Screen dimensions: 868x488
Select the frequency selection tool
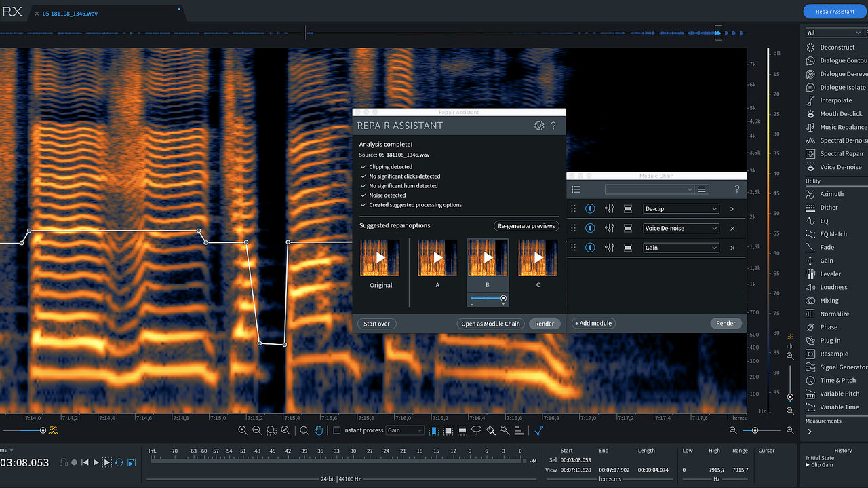(x=462, y=430)
